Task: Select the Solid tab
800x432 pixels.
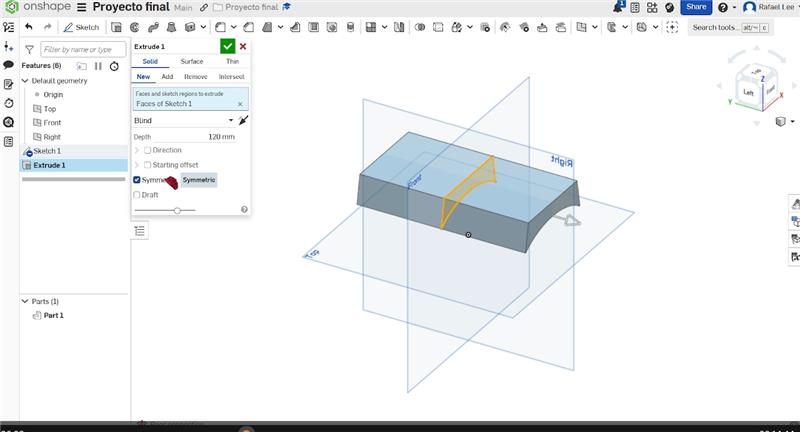Action: 150,61
